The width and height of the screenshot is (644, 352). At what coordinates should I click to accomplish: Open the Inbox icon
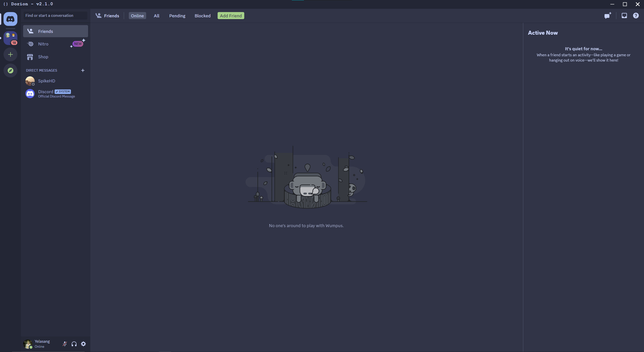tap(624, 16)
